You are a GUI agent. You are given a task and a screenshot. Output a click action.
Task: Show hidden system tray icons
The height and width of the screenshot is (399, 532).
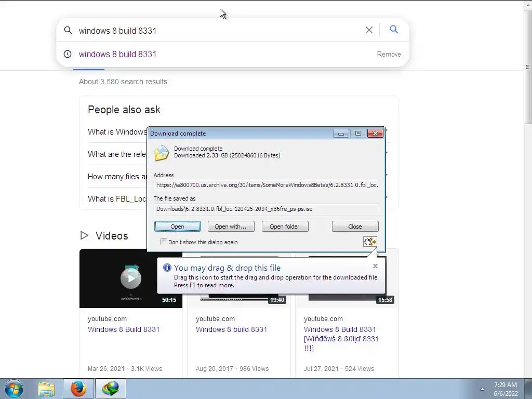[482, 389]
